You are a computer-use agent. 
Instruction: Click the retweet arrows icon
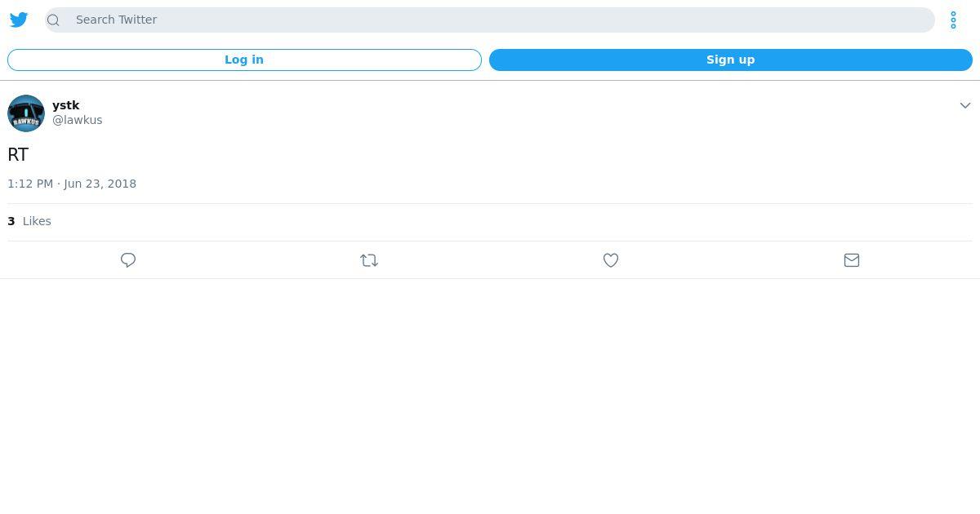click(x=369, y=260)
